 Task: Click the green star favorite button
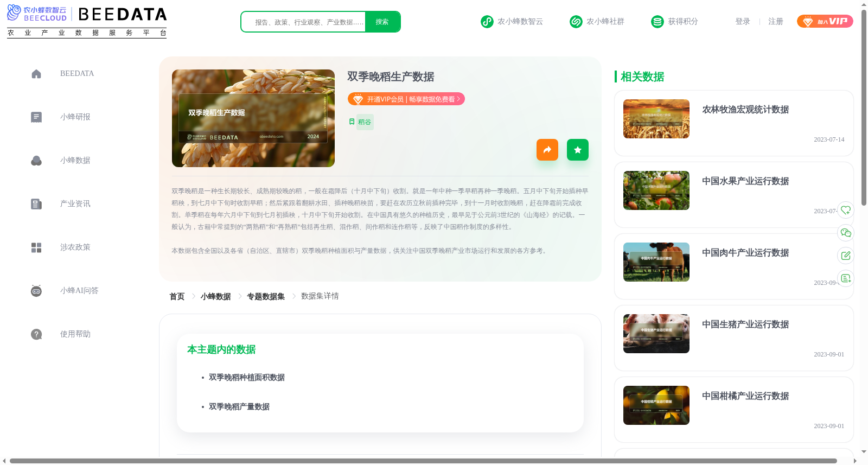coord(578,150)
